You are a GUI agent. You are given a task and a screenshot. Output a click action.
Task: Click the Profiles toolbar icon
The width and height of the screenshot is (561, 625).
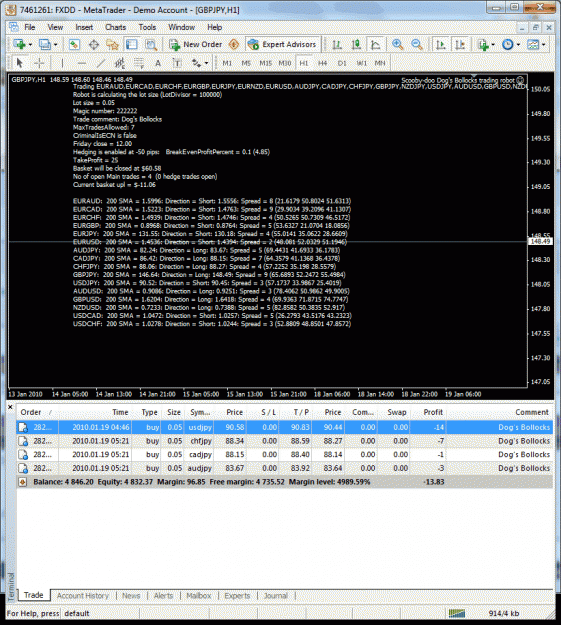(x=44, y=44)
